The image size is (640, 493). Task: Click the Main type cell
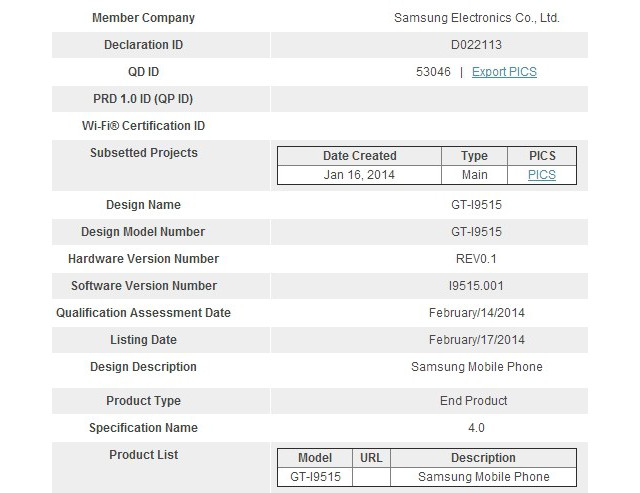click(x=474, y=175)
